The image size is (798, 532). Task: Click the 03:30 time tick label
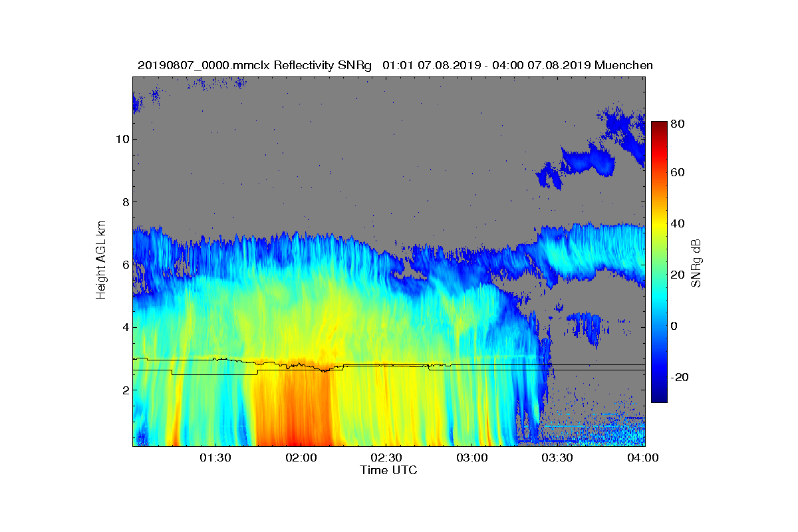[x=559, y=458]
